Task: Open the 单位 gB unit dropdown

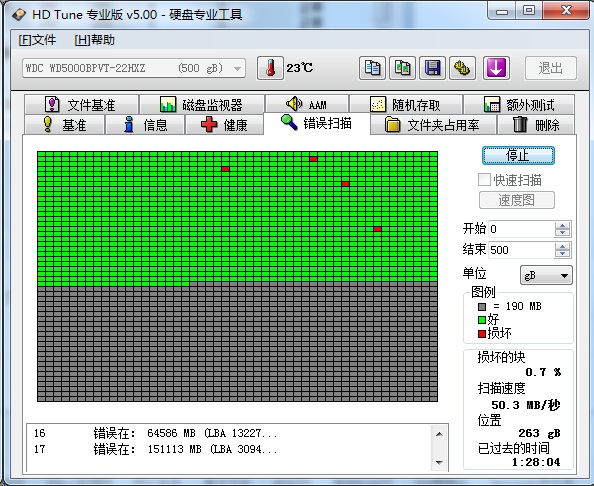Action: click(x=546, y=275)
